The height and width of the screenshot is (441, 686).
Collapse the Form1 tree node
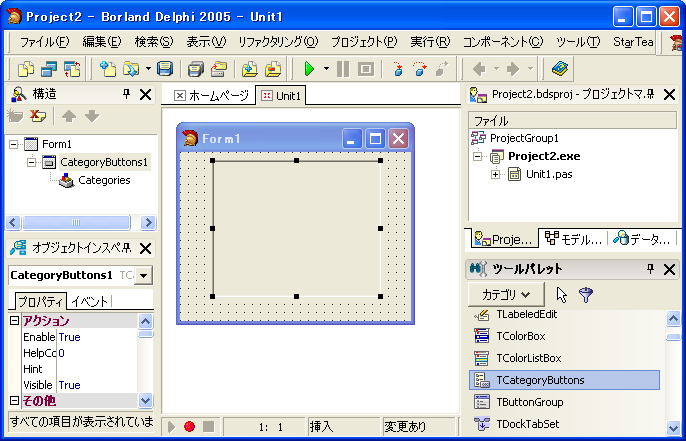pyautogui.click(x=14, y=144)
